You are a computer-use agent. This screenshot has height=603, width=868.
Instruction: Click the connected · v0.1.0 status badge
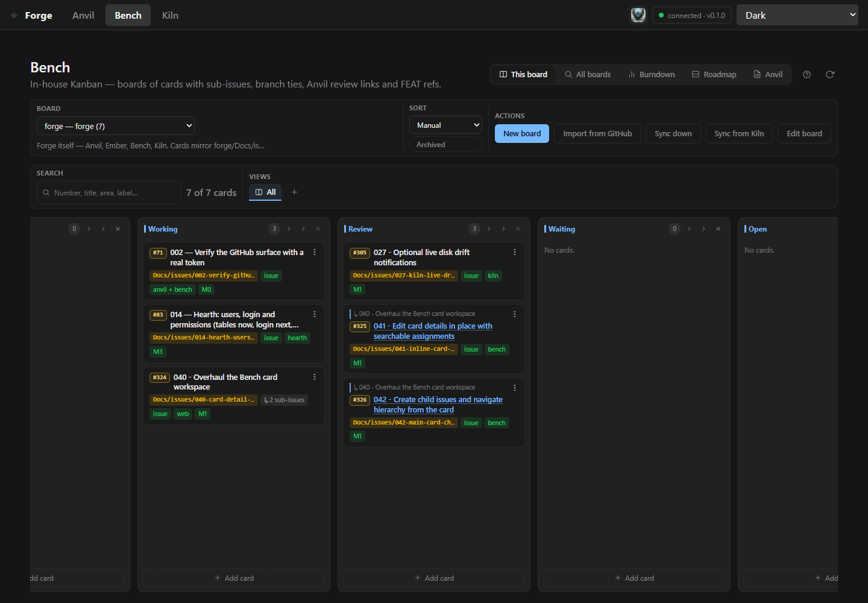pyautogui.click(x=692, y=15)
